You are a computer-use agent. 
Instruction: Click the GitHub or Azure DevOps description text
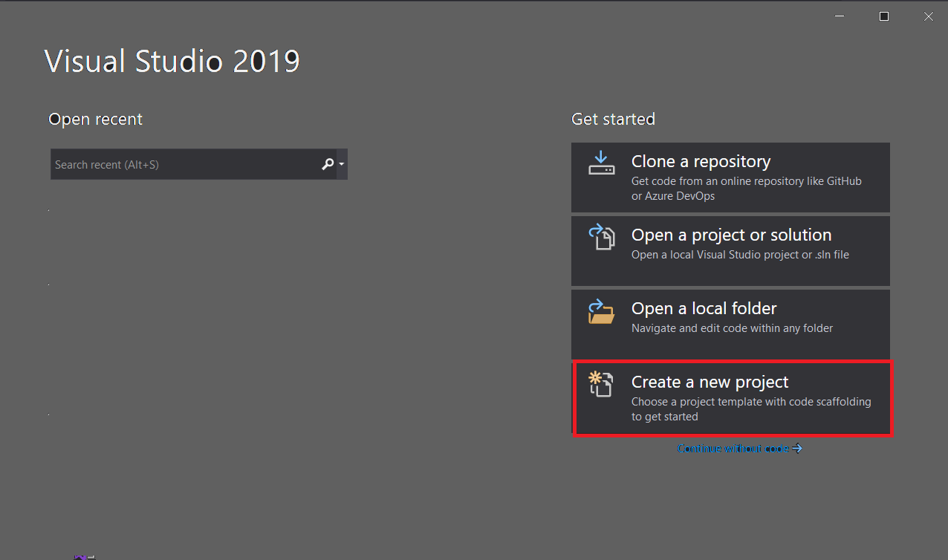pyautogui.click(x=746, y=189)
